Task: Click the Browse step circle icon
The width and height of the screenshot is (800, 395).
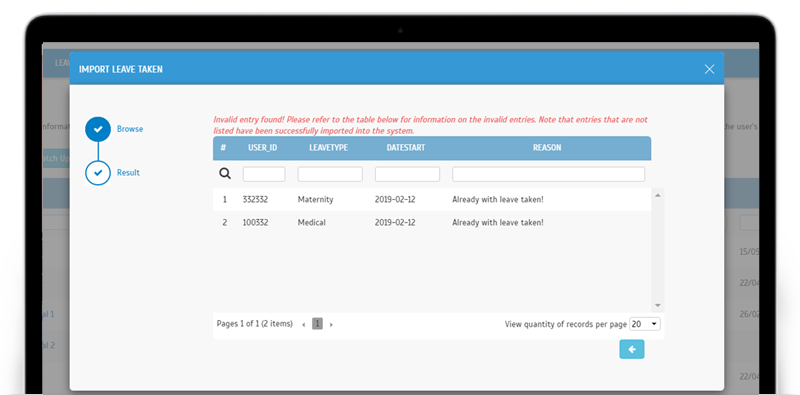Action: 98,129
